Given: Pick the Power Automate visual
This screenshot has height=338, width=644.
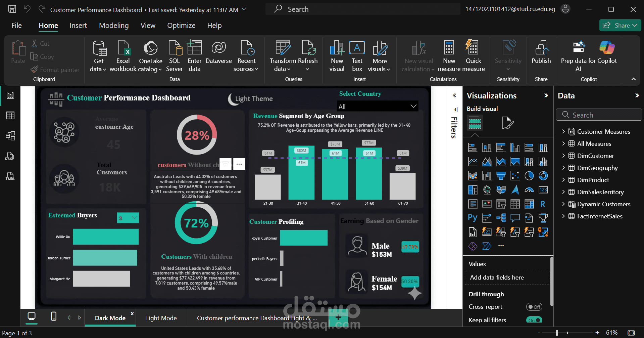Looking at the screenshot, I should [487, 246].
